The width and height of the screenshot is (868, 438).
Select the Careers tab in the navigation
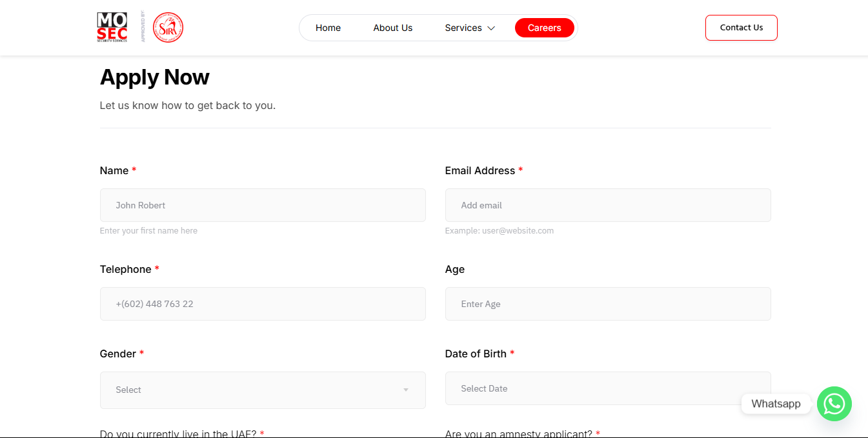(544, 28)
